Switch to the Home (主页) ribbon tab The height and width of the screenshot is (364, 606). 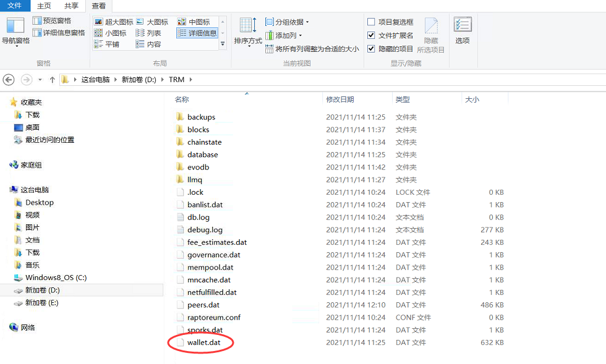[44, 6]
